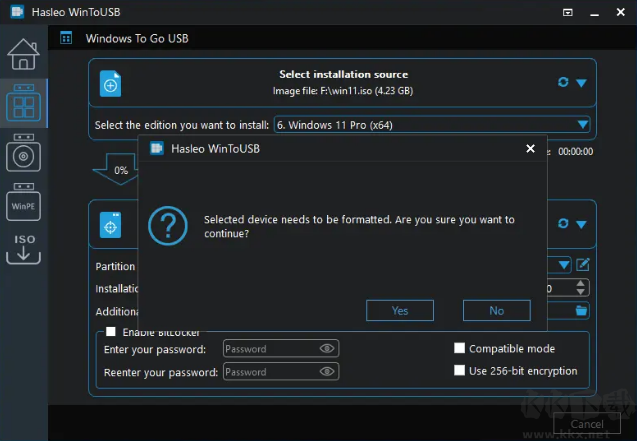Open the Partition scheme dropdown arrow

pos(563,265)
